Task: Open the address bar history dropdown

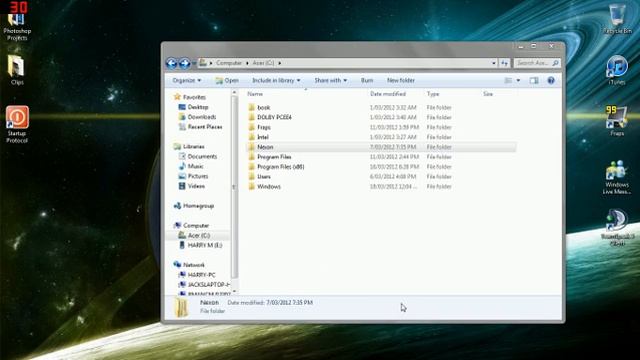Action: 493,63
